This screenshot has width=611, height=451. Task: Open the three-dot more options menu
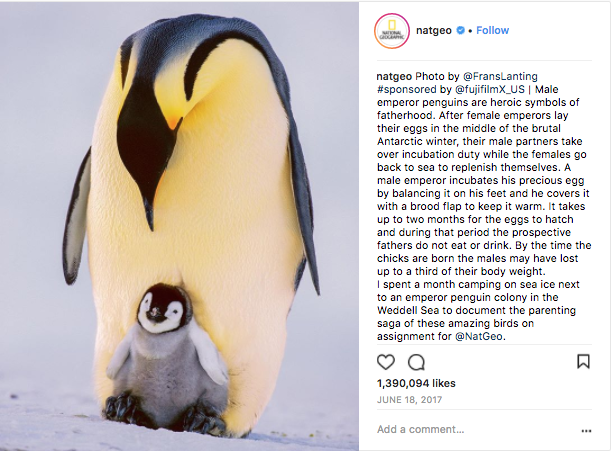(586, 431)
